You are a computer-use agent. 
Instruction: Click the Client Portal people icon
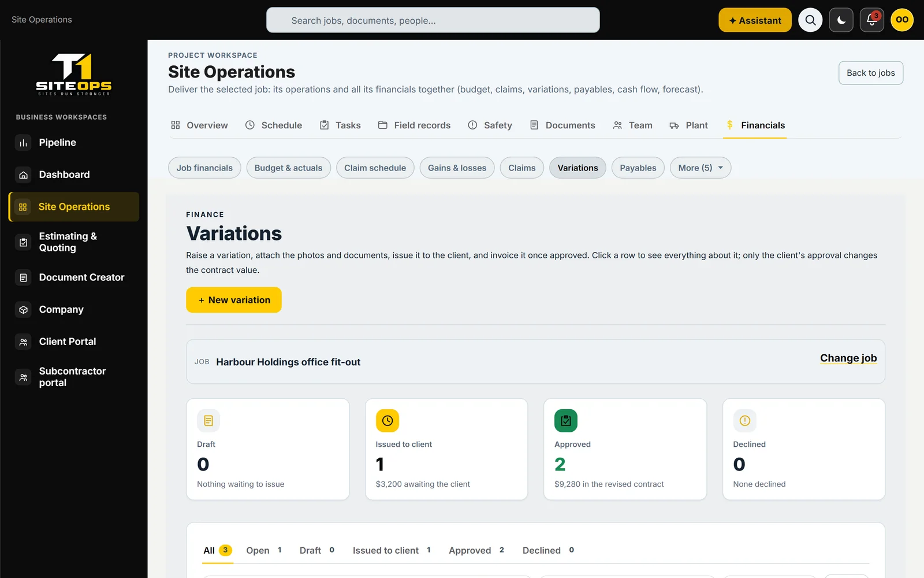tap(23, 342)
